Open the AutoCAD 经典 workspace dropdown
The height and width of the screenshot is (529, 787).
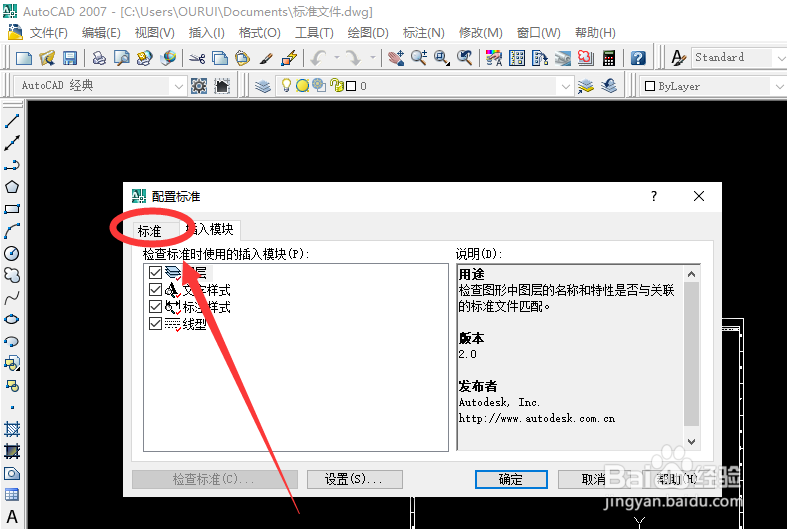pyautogui.click(x=178, y=86)
